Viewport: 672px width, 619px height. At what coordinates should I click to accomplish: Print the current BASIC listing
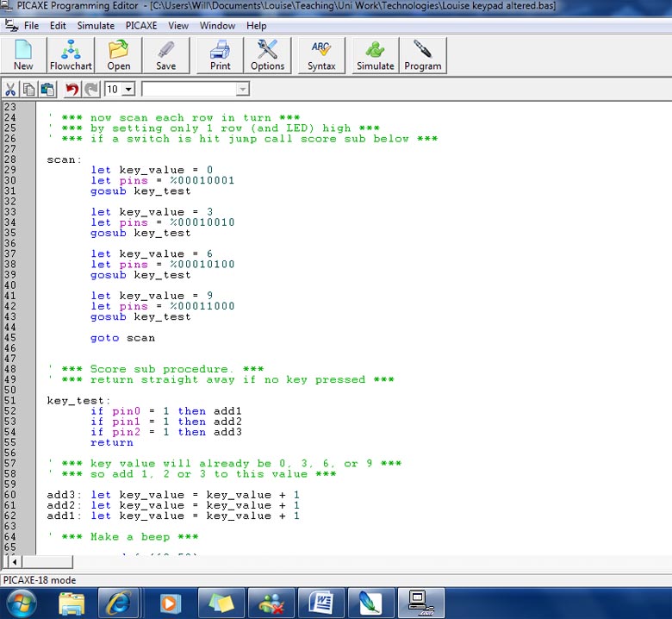click(220, 55)
